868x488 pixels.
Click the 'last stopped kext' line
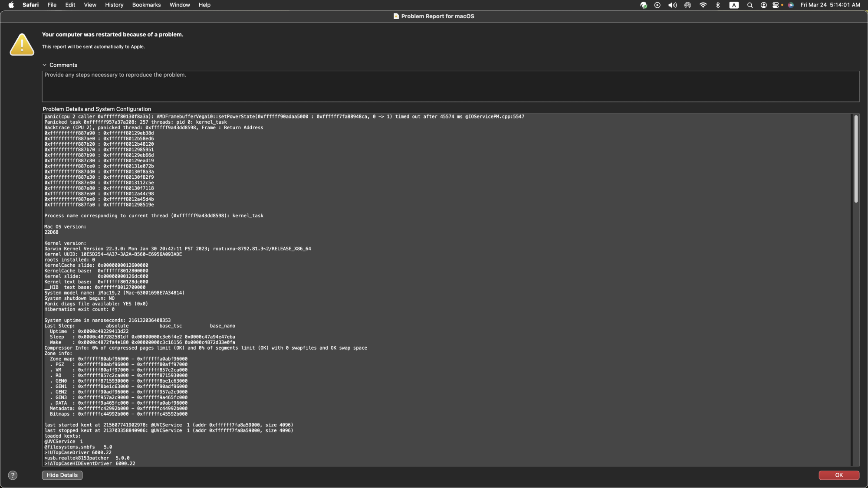pyautogui.click(x=169, y=431)
